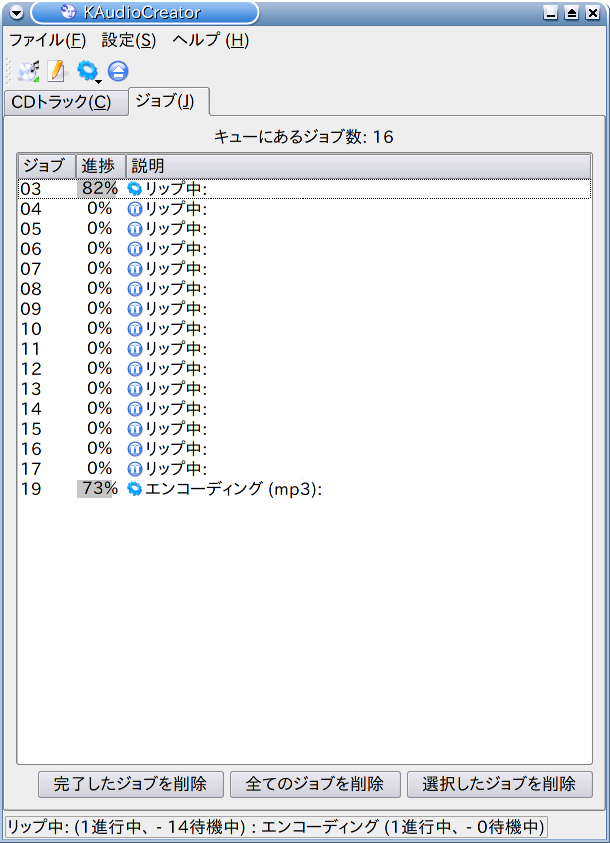Viewport: 610px width, 843px height.
Task: Click the rip selection gear icon
Action: pyautogui.click(x=86, y=70)
